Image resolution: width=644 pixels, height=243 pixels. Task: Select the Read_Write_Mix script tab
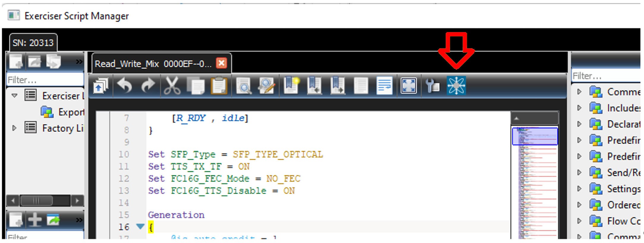tap(153, 64)
